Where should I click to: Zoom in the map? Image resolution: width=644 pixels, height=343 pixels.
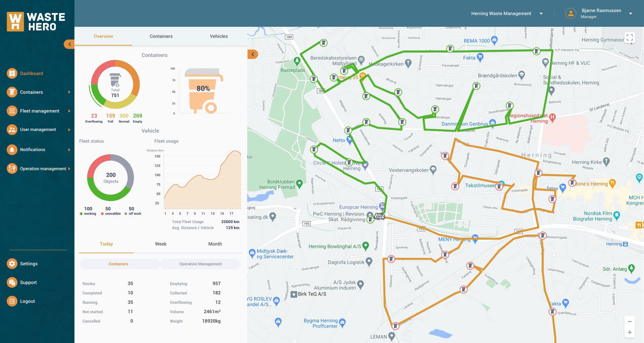[x=630, y=332]
